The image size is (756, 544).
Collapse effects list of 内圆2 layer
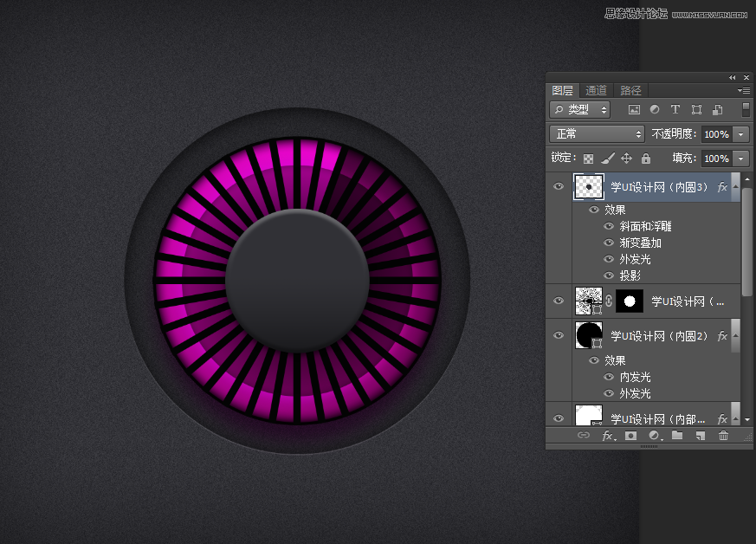pyautogui.click(x=736, y=335)
